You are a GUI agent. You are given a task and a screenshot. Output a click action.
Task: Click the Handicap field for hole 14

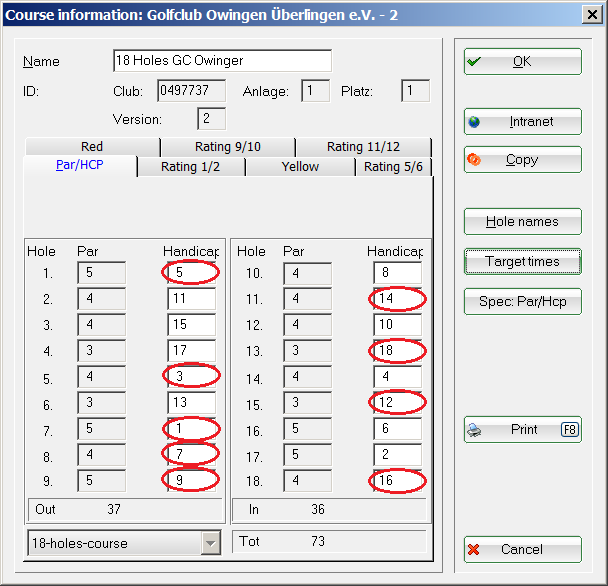(397, 377)
